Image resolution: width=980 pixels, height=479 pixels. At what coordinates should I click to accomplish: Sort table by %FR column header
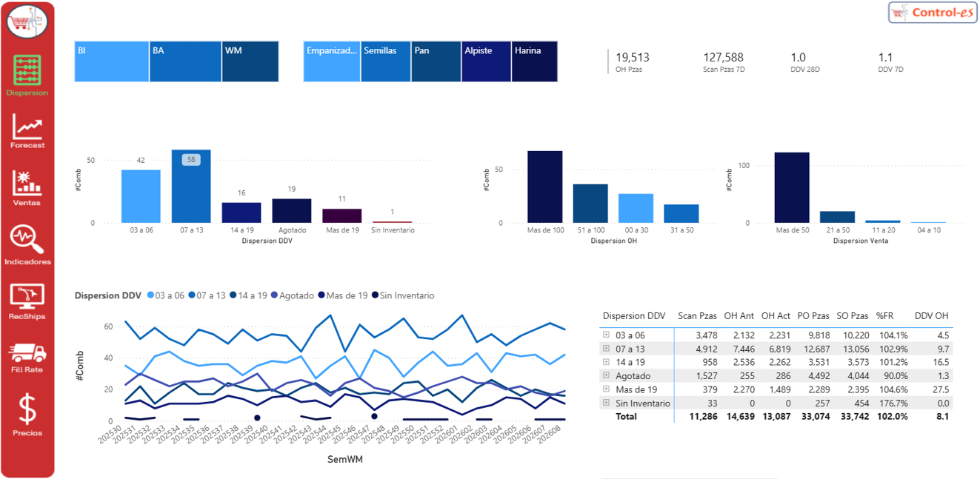pos(887,316)
